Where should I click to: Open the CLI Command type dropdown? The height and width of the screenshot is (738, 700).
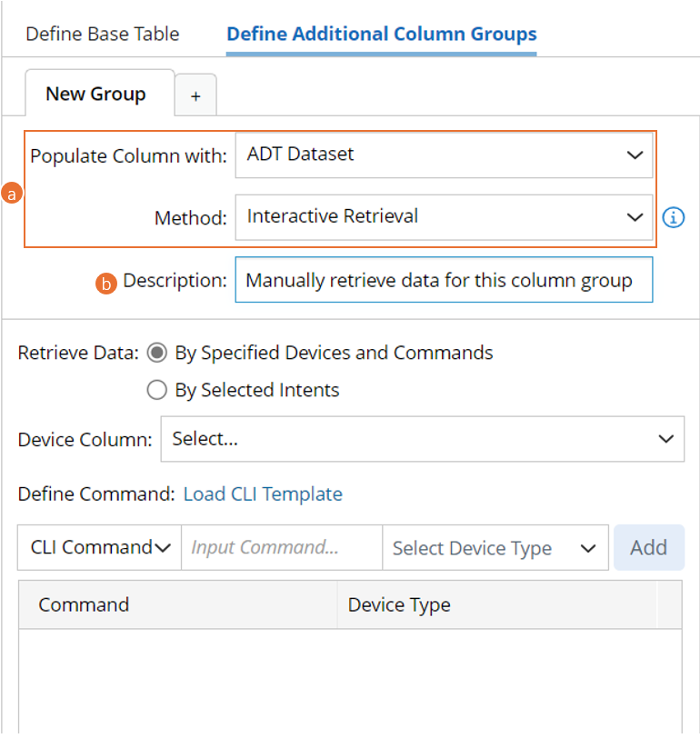tap(100, 547)
